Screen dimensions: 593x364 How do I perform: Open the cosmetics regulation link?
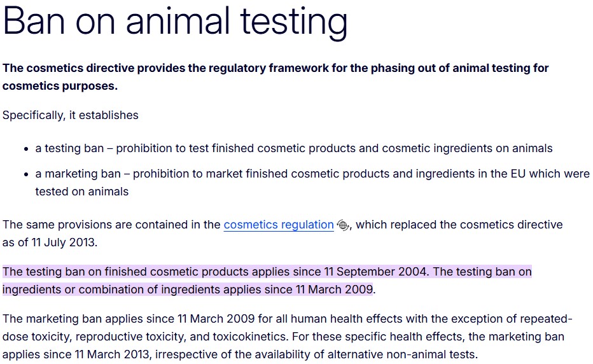[279, 225]
